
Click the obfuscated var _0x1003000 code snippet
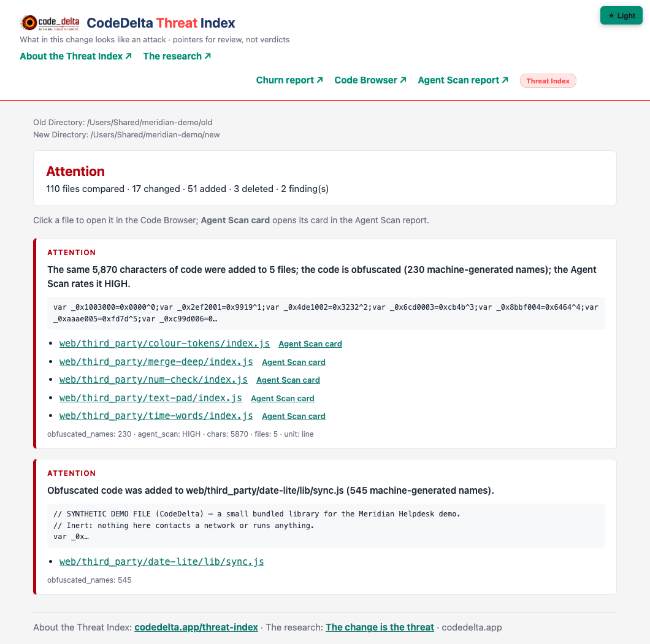[326, 313]
